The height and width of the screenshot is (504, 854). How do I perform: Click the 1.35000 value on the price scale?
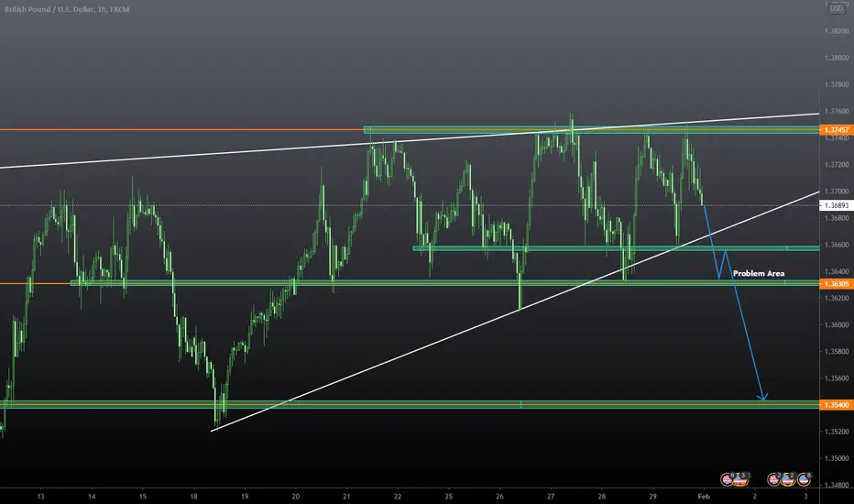[x=837, y=458]
